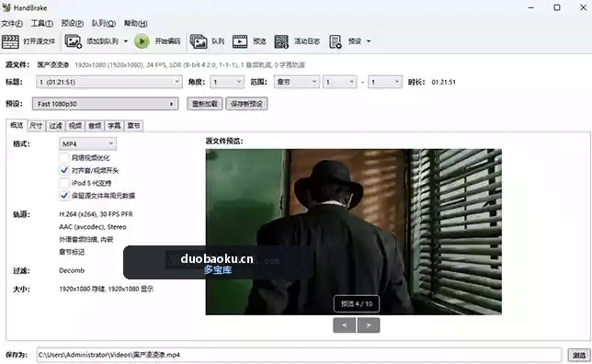Screen dimensions: 592x364
Task: Show the next preview image with > button
Action: pyautogui.click(x=369, y=325)
